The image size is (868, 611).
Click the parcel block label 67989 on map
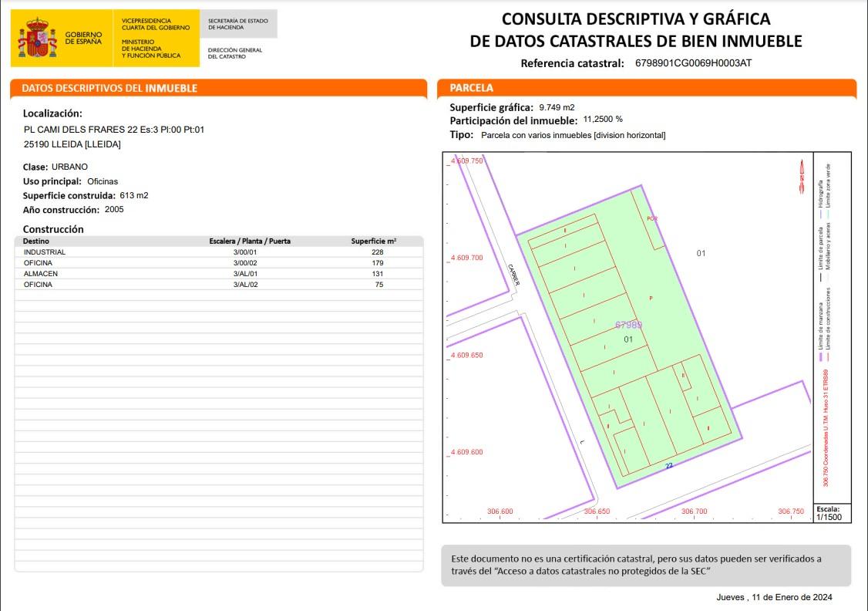click(628, 325)
